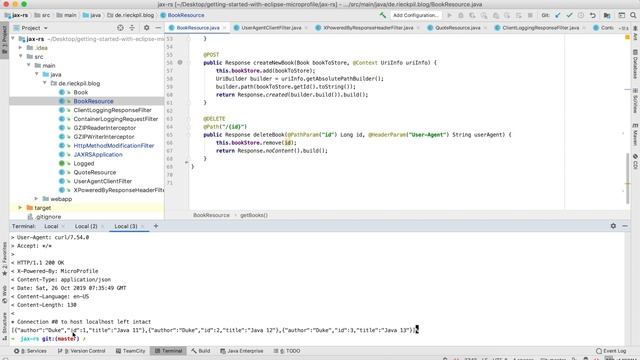Switch to terminal tab Local (2)

point(86,226)
